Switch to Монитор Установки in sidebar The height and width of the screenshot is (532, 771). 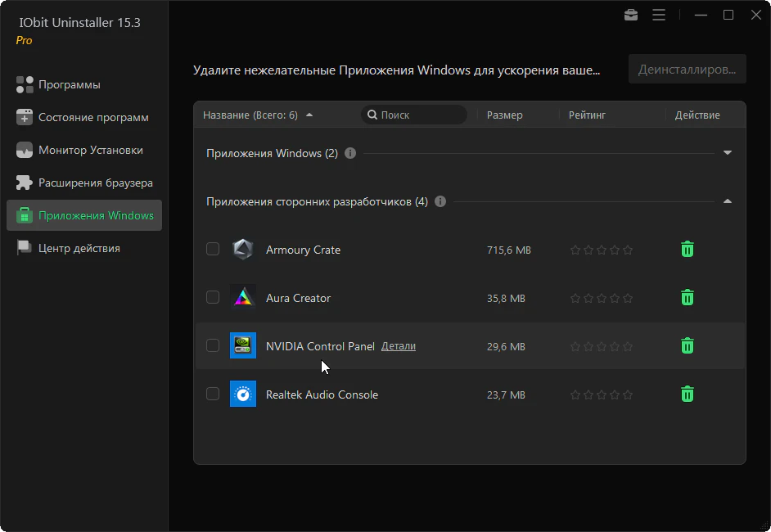click(x=90, y=151)
